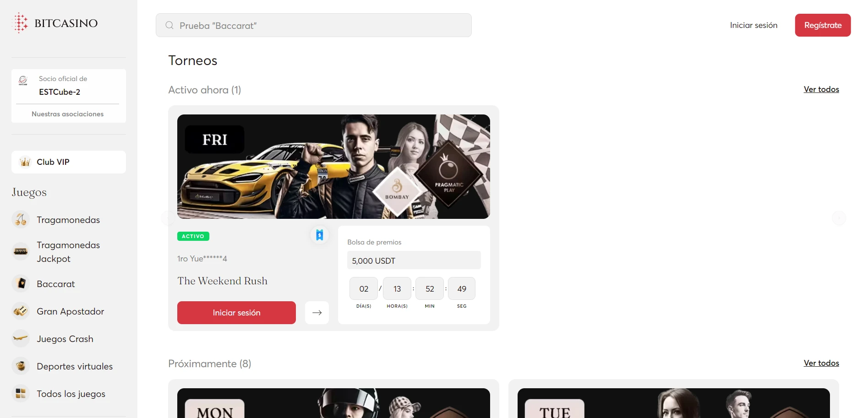Click the Juegos sidebar heading
Image resolution: width=868 pixels, height=418 pixels.
[29, 192]
